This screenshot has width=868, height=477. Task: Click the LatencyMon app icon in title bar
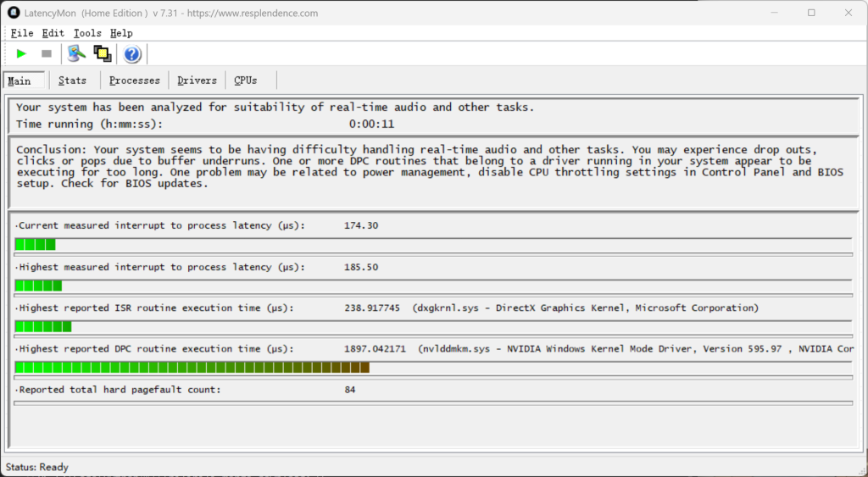(14, 13)
